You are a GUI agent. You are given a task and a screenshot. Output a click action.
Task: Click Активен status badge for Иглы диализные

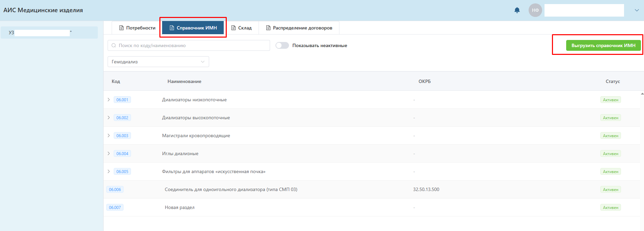(610, 154)
